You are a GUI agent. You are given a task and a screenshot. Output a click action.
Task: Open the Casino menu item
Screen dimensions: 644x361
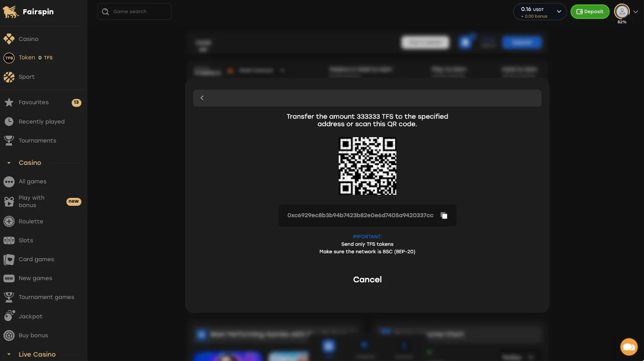29,39
